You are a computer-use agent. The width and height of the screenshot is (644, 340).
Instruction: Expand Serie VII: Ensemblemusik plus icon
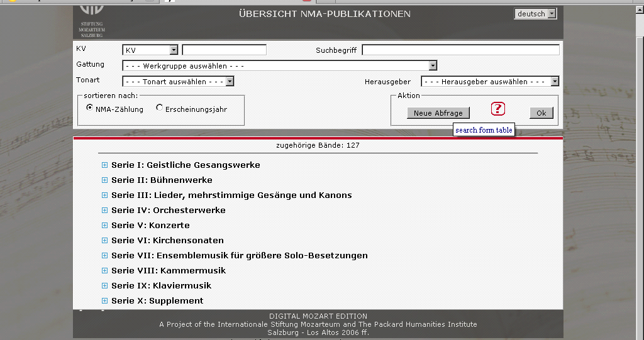pyautogui.click(x=105, y=255)
